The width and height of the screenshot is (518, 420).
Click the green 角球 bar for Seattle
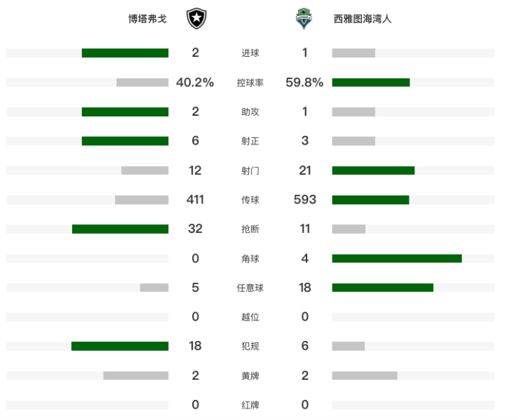396,258
